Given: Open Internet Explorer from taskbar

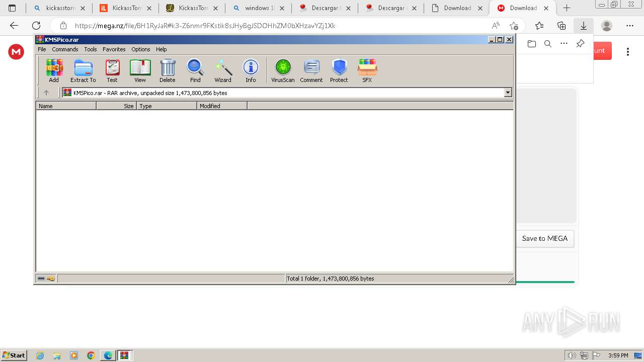Looking at the screenshot, I should point(40,355).
